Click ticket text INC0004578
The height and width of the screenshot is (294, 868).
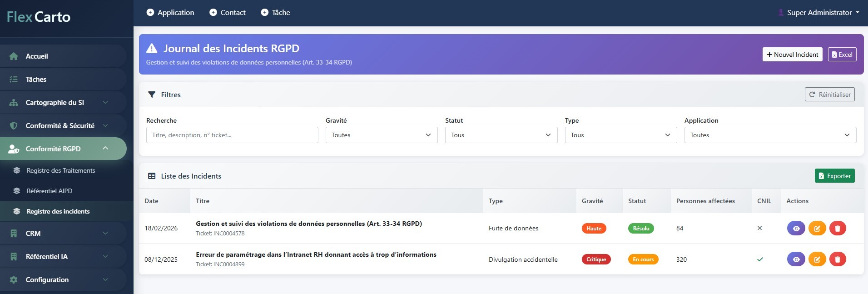point(220,234)
